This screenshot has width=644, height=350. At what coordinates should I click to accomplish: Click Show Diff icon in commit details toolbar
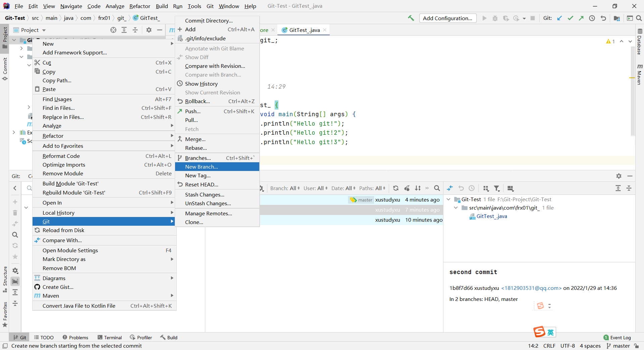[x=450, y=188]
